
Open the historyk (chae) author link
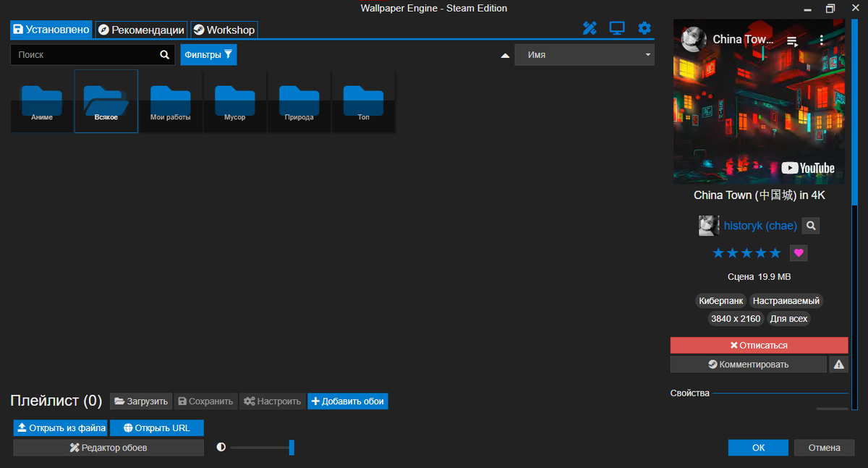760,226
